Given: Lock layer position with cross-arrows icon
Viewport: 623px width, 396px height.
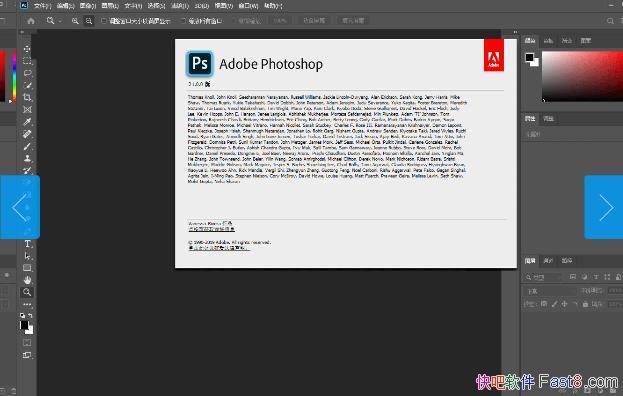Looking at the screenshot, I should click(565, 304).
